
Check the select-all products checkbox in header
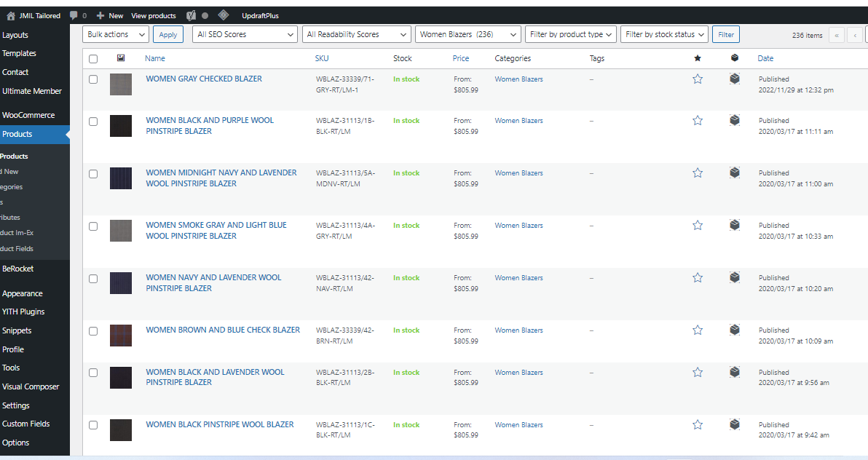pos(93,59)
